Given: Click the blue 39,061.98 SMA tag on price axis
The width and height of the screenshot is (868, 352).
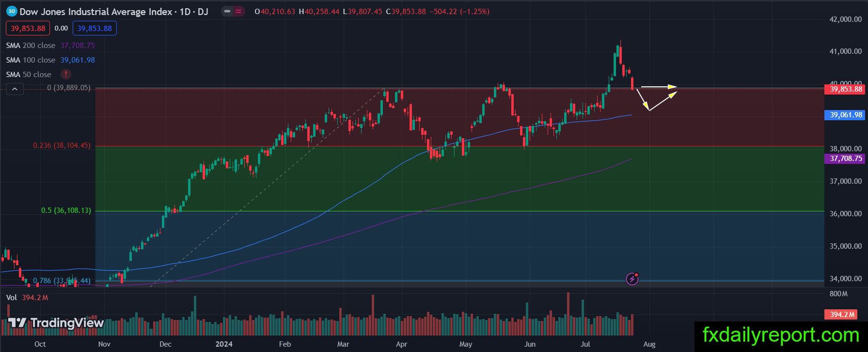Looking at the screenshot, I should point(846,115).
